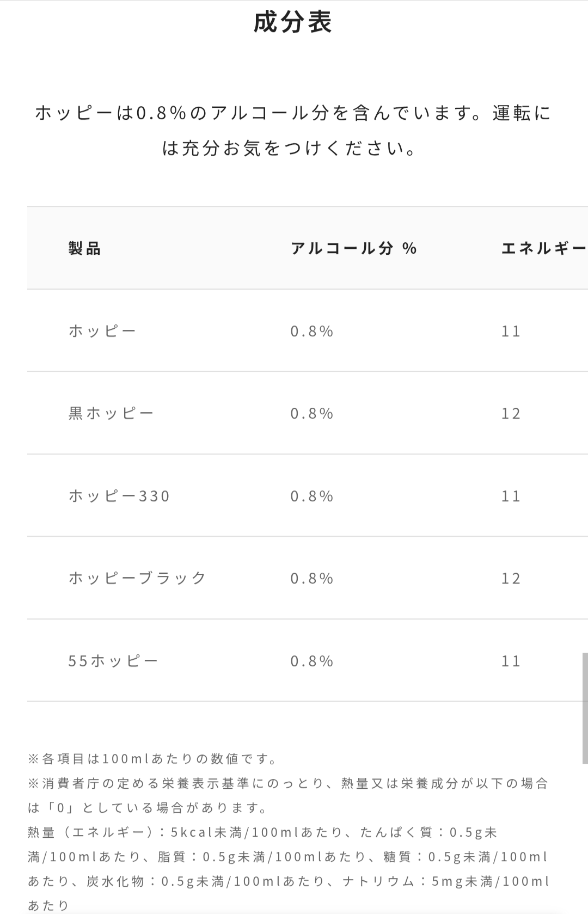Image resolution: width=588 pixels, height=914 pixels.
Task: Click the ※各項目は100mlあたり footnote
Action: pos(154,759)
